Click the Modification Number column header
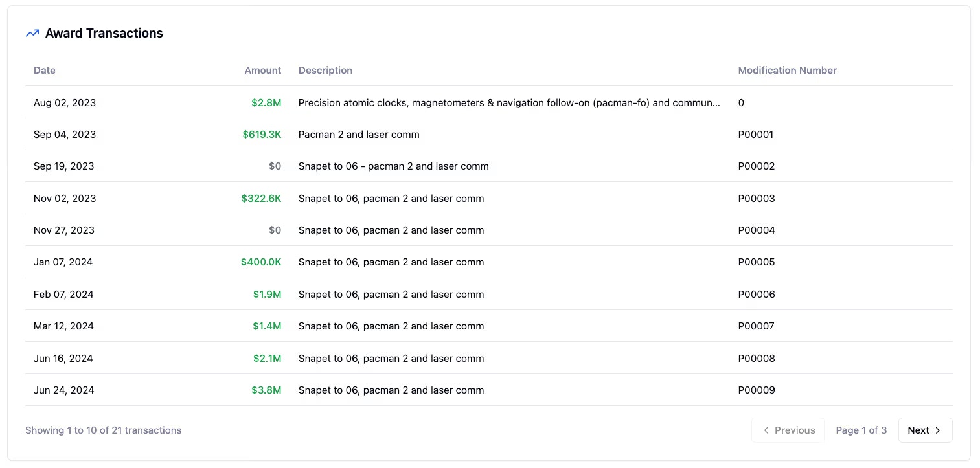This screenshot has height=468, width=980. (x=787, y=70)
